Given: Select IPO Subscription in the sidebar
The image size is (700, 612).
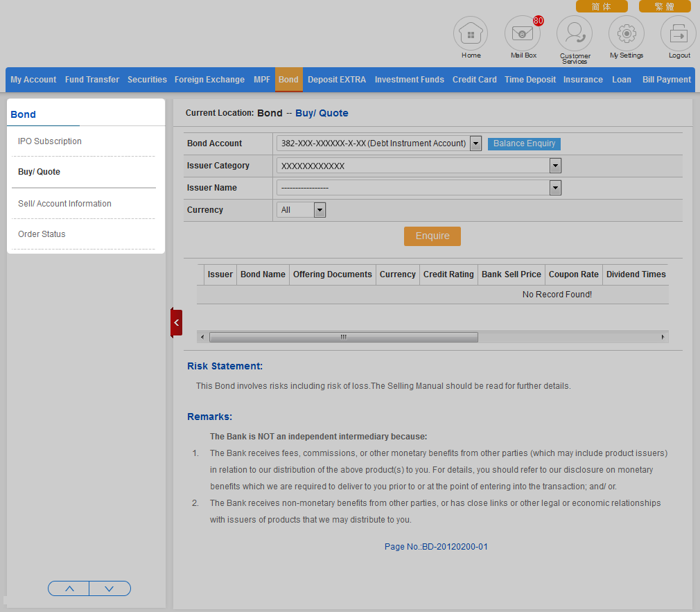Looking at the screenshot, I should coord(50,141).
